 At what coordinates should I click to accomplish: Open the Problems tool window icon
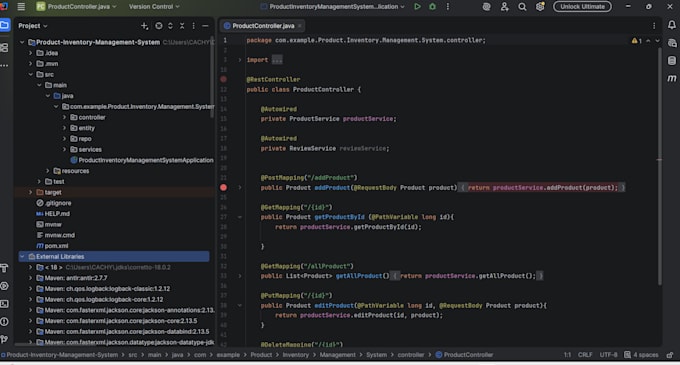click(4, 322)
